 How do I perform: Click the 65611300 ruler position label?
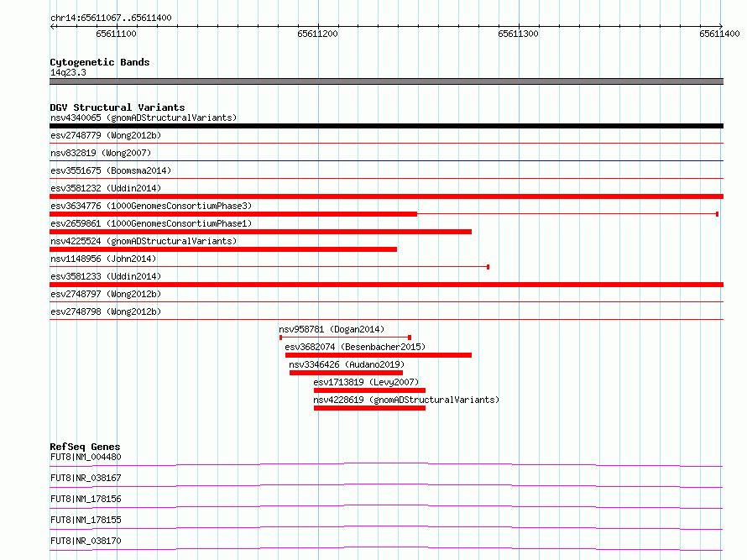(x=518, y=34)
